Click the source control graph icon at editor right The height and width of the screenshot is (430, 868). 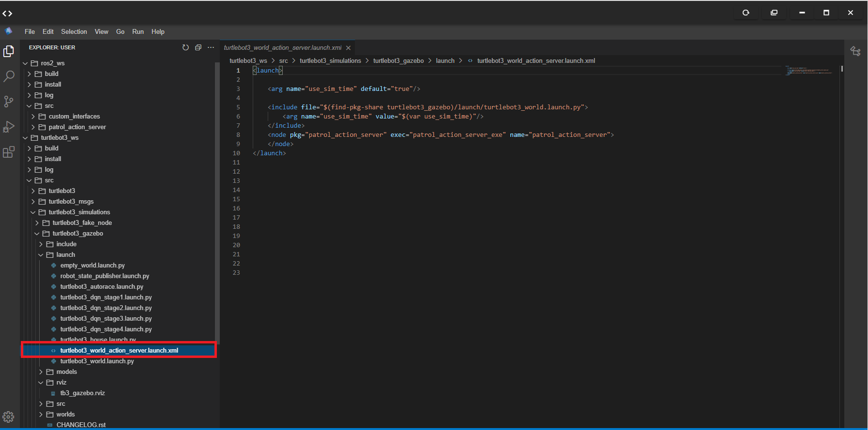[x=855, y=51]
